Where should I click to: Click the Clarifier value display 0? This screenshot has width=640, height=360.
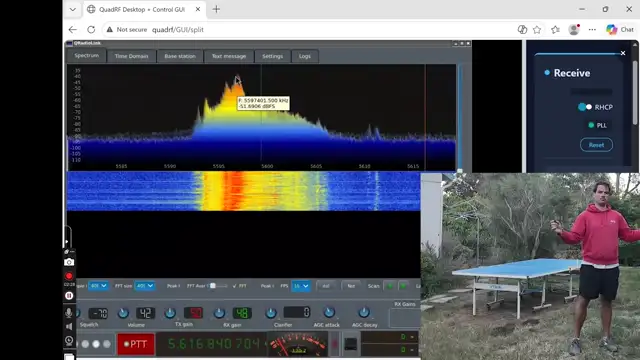point(297,313)
